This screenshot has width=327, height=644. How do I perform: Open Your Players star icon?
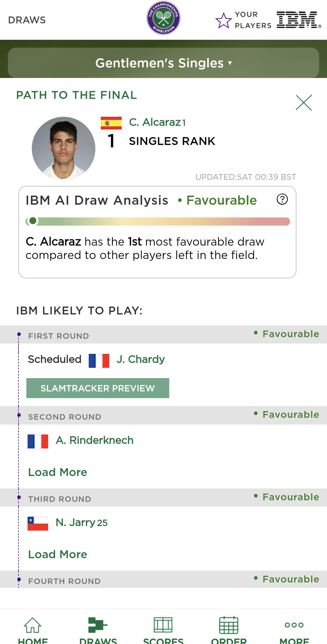coord(223,20)
